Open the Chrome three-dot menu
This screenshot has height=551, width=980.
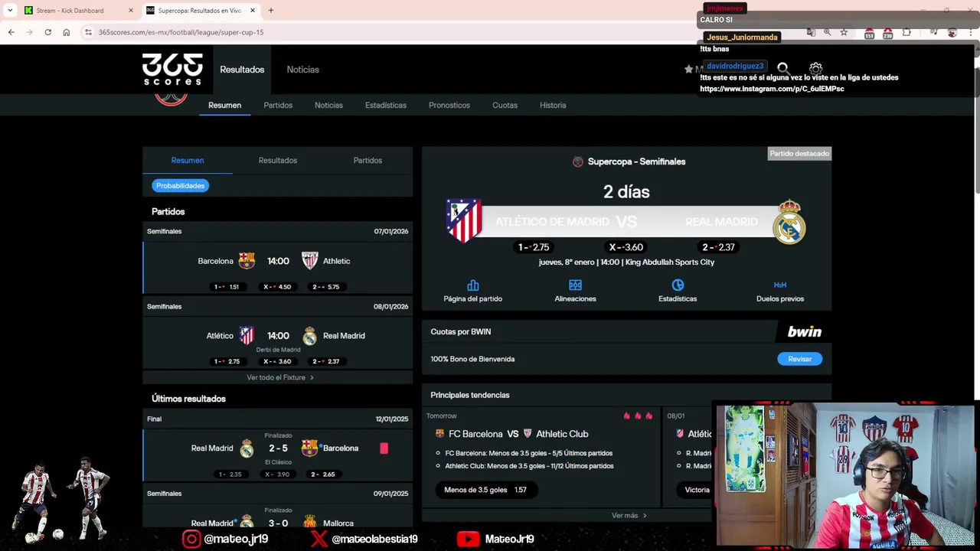(972, 32)
